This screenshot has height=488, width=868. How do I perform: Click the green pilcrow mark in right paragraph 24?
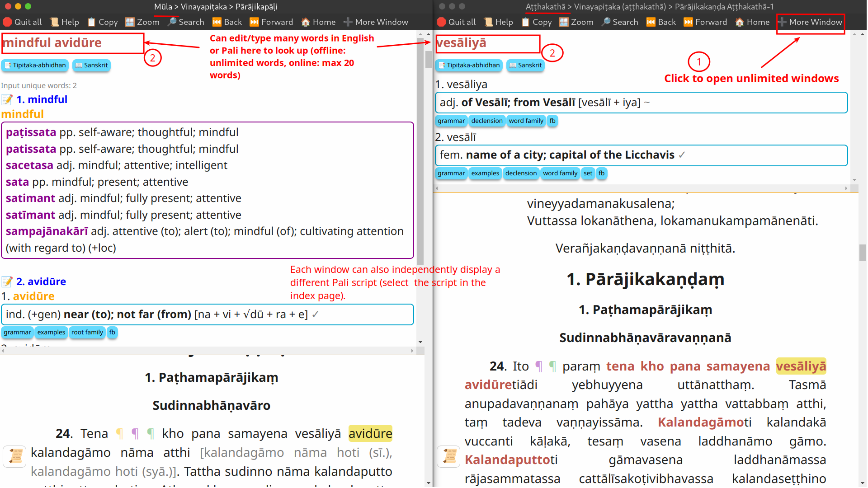click(552, 366)
